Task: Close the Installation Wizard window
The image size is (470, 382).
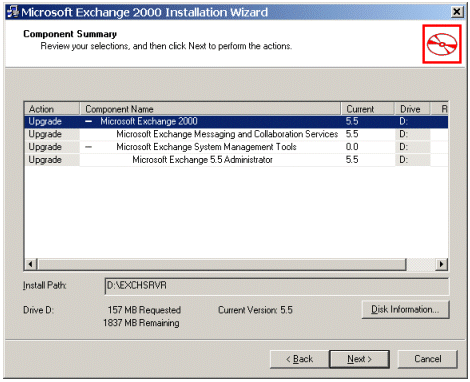Action: [x=457, y=12]
